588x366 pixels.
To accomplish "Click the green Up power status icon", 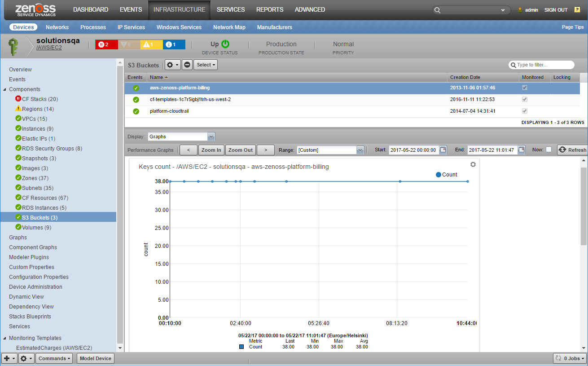I will point(225,44).
